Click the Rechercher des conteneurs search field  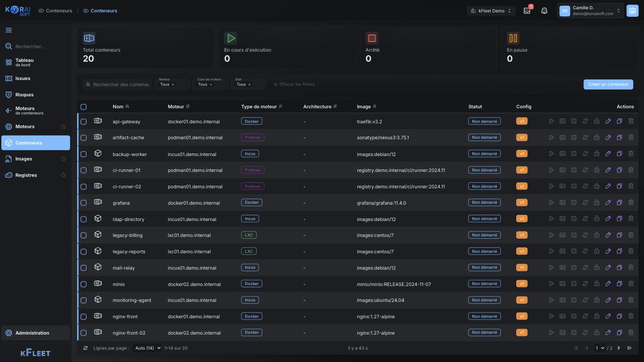[x=117, y=84]
